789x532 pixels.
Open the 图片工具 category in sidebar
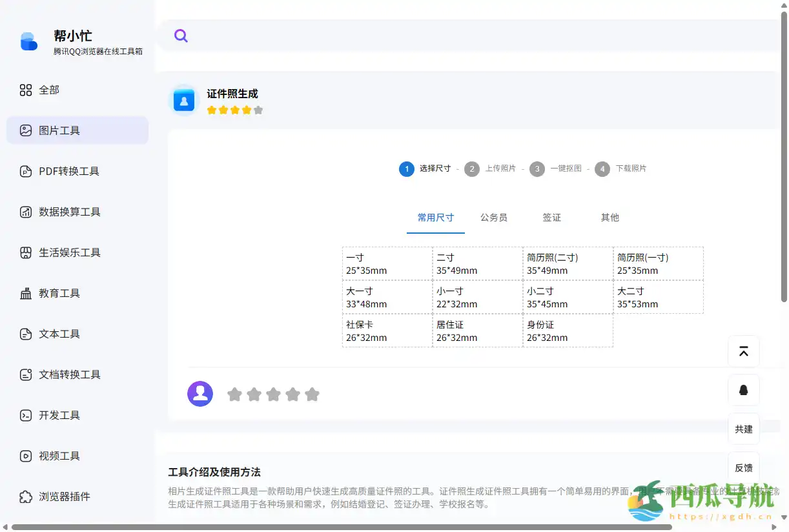click(x=60, y=130)
